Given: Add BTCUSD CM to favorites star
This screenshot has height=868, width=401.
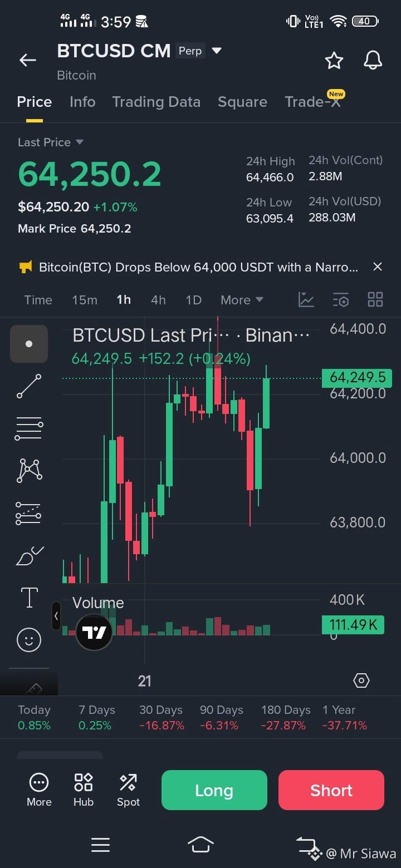Looking at the screenshot, I should pos(334,60).
